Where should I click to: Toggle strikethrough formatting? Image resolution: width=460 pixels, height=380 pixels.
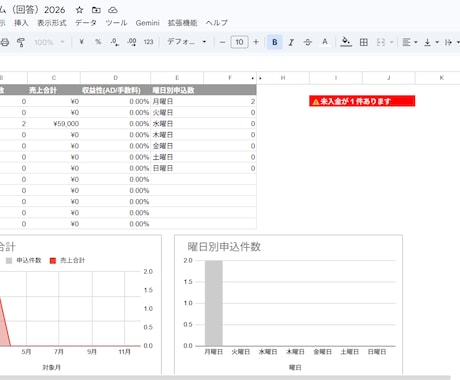click(x=308, y=42)
